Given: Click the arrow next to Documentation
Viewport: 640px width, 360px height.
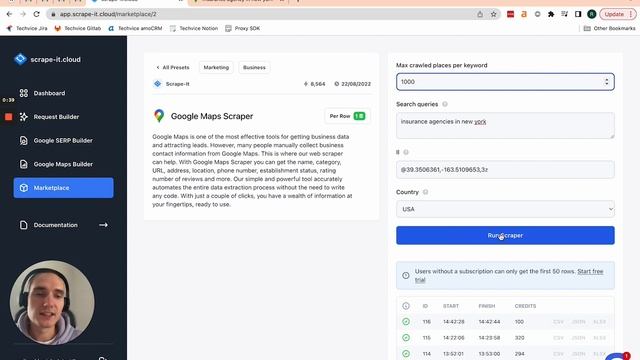Looking at the screenshot, I should coord(103,225).
